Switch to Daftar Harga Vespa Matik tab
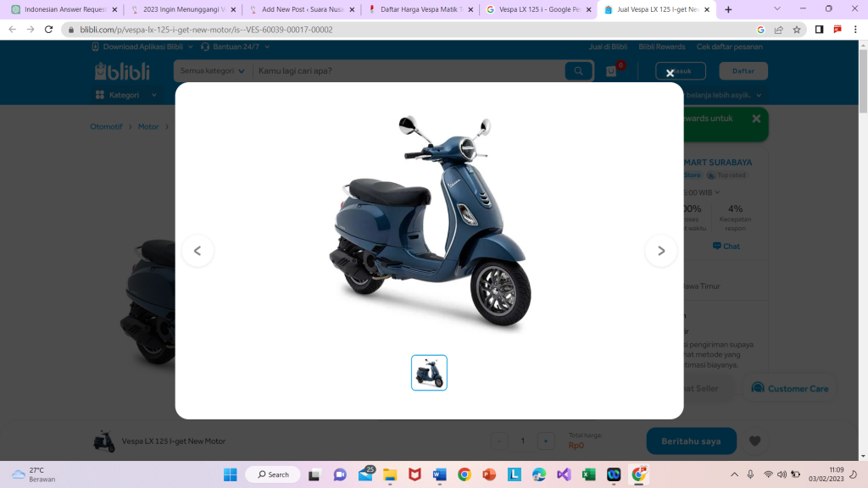Screen dimensions: 868x488 [421, 9]
